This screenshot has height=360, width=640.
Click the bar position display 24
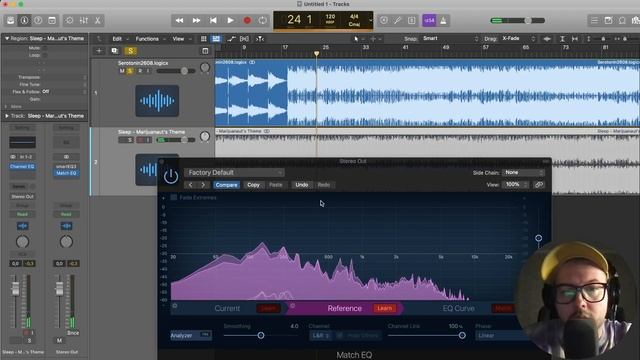[294, 19]
